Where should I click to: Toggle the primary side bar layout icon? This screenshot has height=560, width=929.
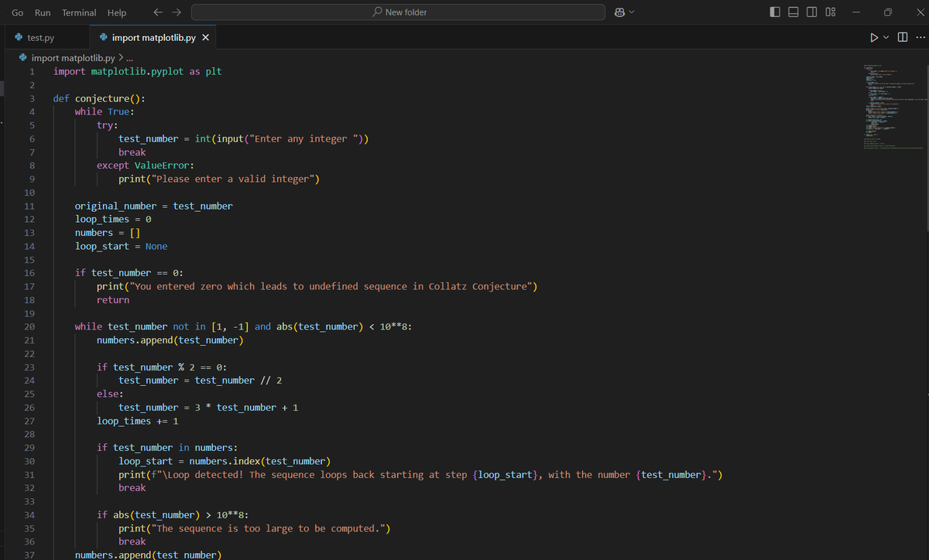click(x=776, y=12)
